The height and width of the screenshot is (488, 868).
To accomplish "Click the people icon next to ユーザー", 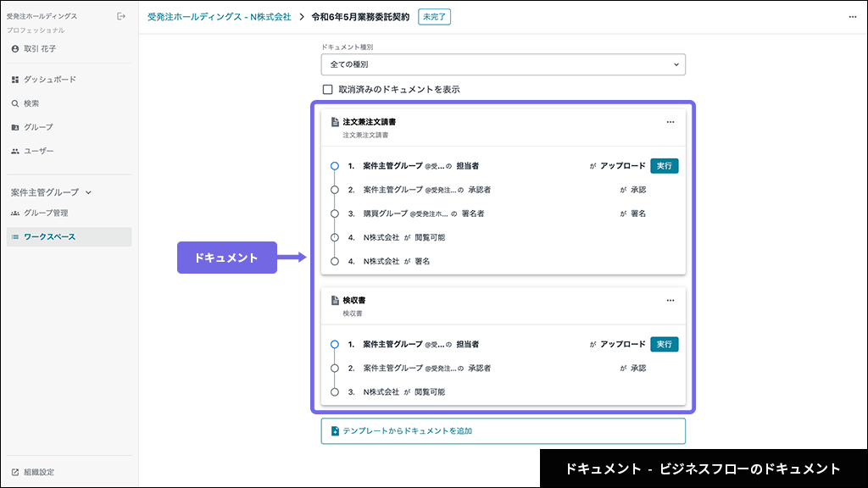I will coord(15,151).
